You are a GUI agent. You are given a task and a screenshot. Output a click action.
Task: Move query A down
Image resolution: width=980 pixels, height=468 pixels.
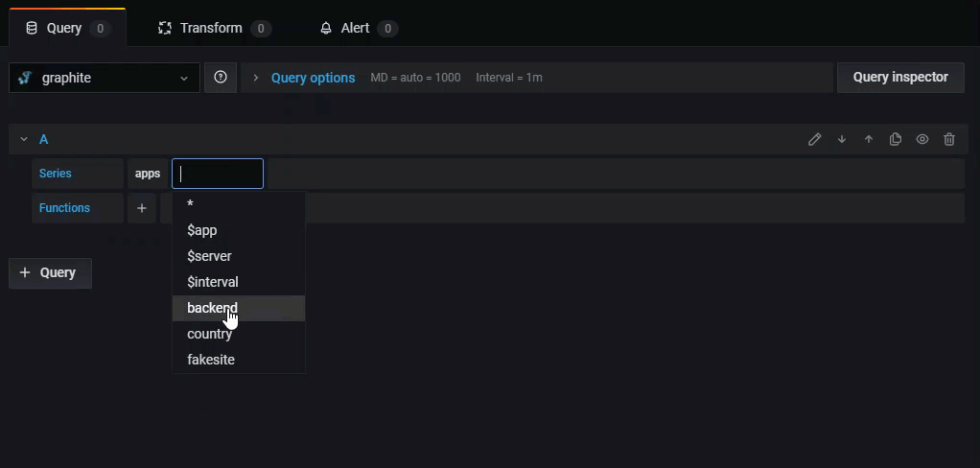(842, 139)
